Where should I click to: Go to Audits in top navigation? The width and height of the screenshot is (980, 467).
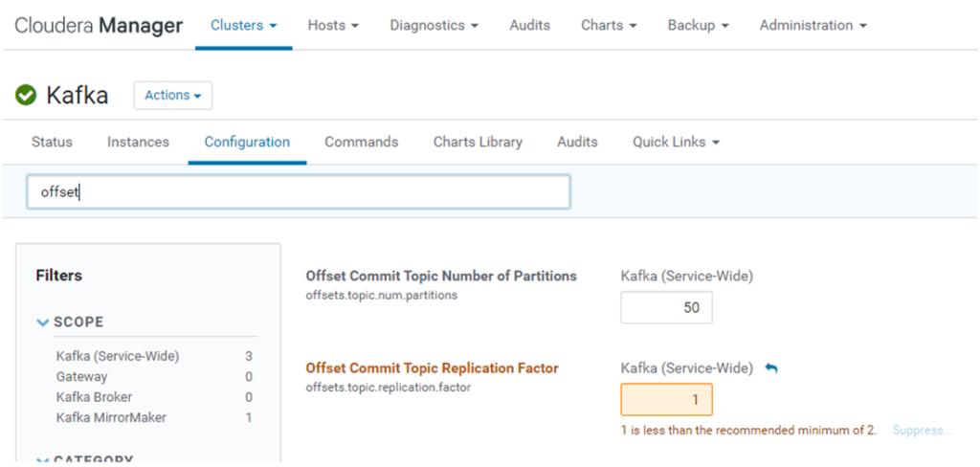tap(529, 25)
